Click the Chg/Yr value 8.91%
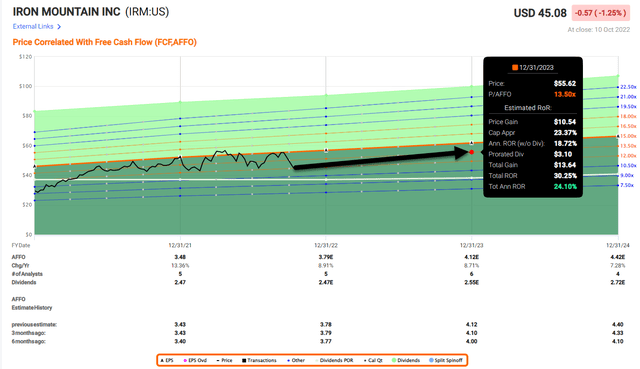 (326, 266)
